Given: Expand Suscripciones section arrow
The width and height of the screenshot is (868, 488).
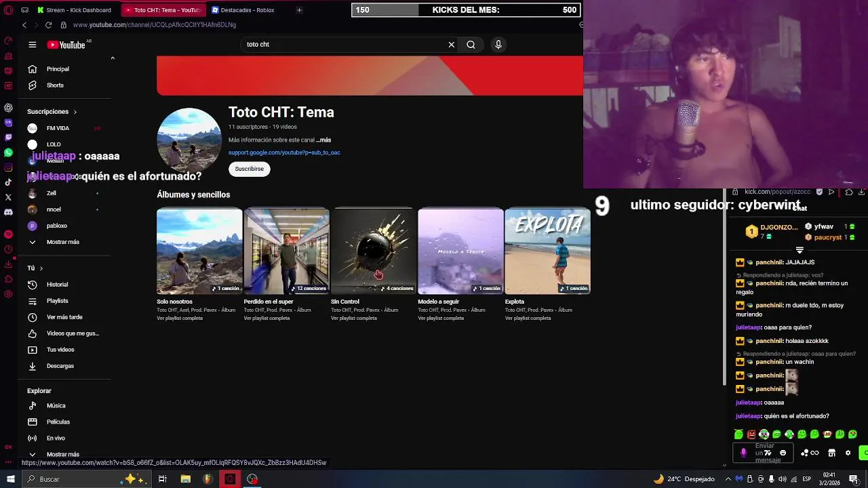Looking at the screenshot, I should [75, 112].
